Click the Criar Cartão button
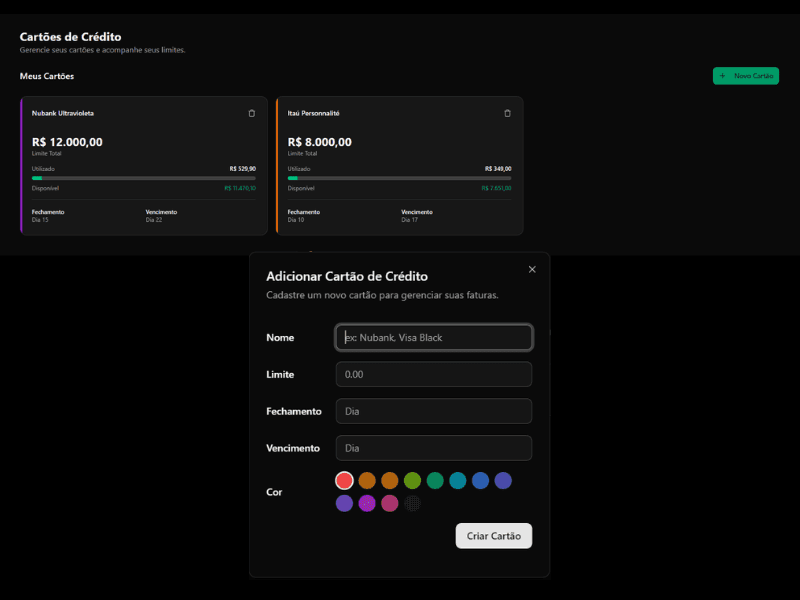The height and width of the screenshot is (600, 800). (494, 536)
